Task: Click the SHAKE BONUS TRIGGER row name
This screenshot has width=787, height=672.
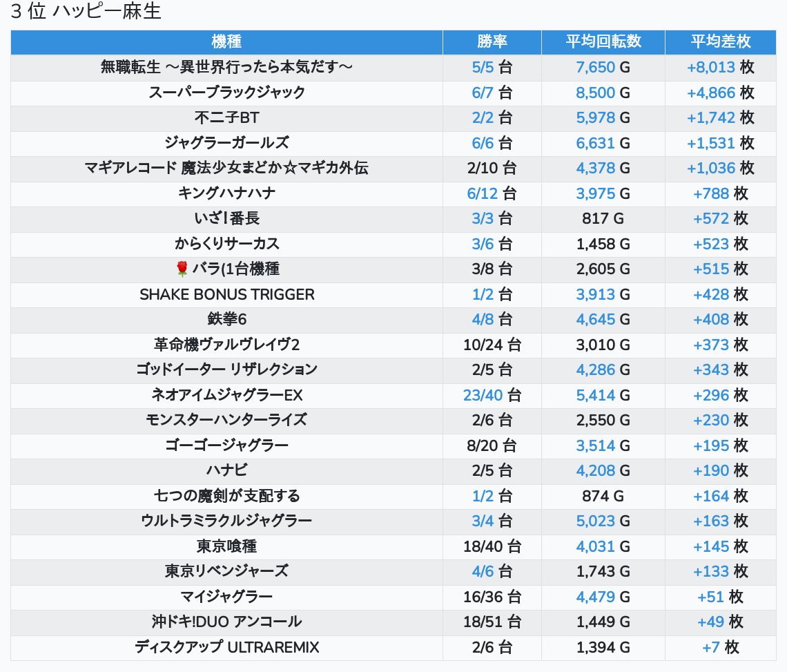Action: (x=226, y=294)
